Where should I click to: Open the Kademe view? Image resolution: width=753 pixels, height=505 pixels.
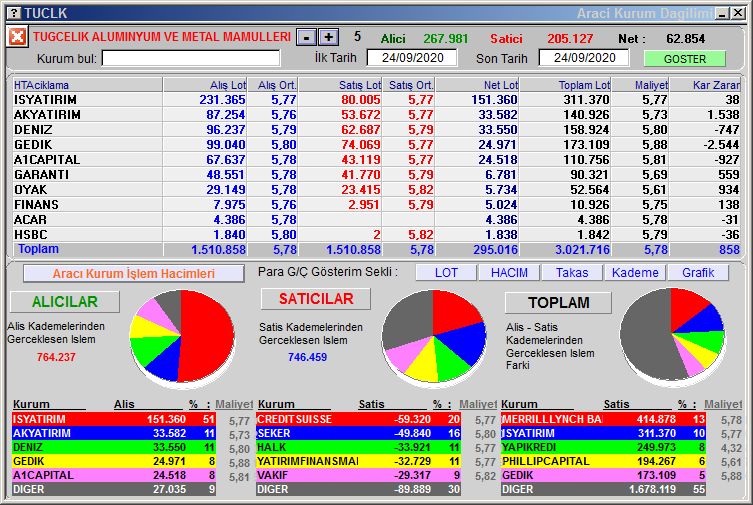click(x=635, y=273)
